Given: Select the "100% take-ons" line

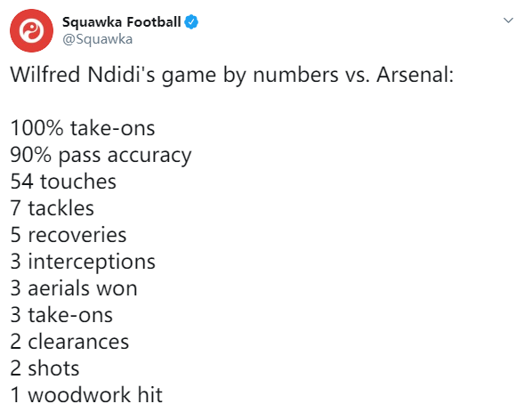Looking at the screenshot, I should 83,128.
